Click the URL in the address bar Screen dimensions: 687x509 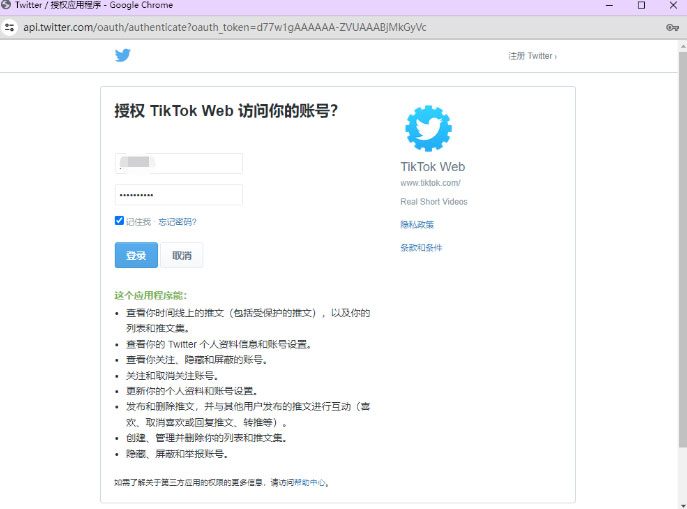click(x=224, y=27)
